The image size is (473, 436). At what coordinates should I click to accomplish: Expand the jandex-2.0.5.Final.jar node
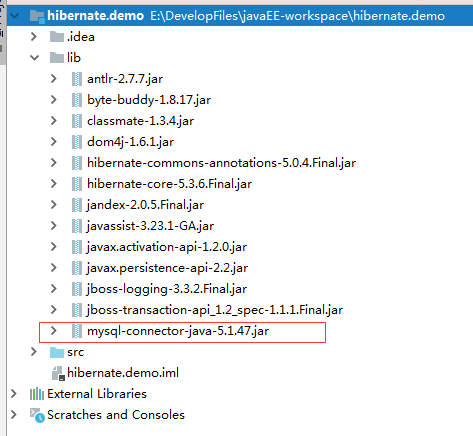pyautogui.click(x=54, y=205)
